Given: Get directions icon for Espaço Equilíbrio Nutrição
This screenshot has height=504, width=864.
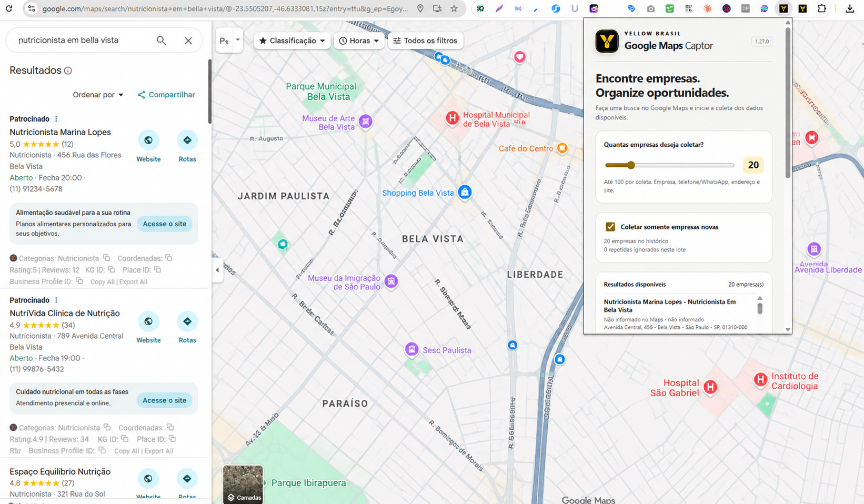Looking at the screenshot, I should (x=187, y=479).
